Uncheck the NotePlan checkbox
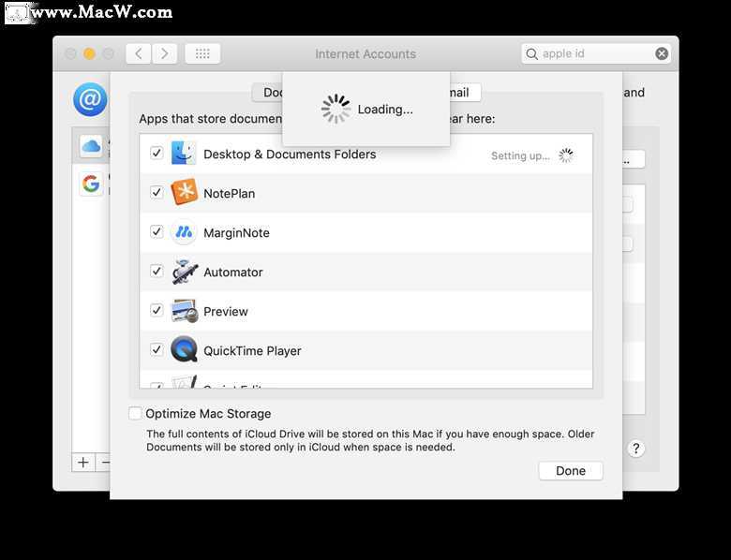The width and height of the screenshot is (731, 560). (157, 192)
